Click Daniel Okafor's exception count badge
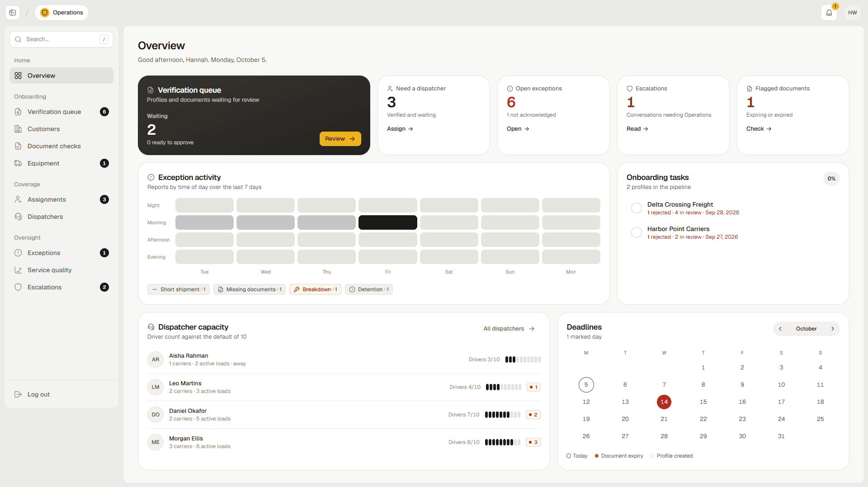Screen dimensions: 868x487 point(533,415)
